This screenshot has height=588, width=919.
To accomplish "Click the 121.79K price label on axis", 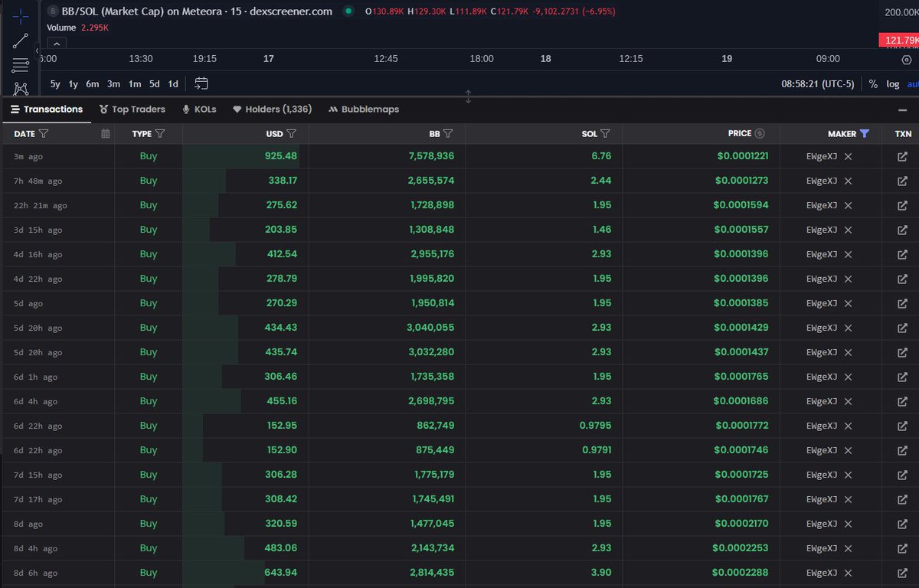I will [x=899, y=40].
